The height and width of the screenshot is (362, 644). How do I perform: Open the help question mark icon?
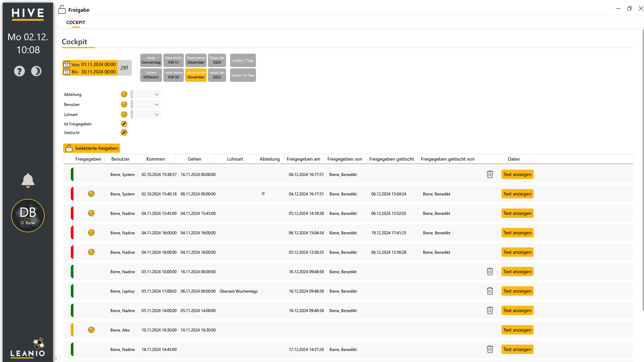click(19, 71)
